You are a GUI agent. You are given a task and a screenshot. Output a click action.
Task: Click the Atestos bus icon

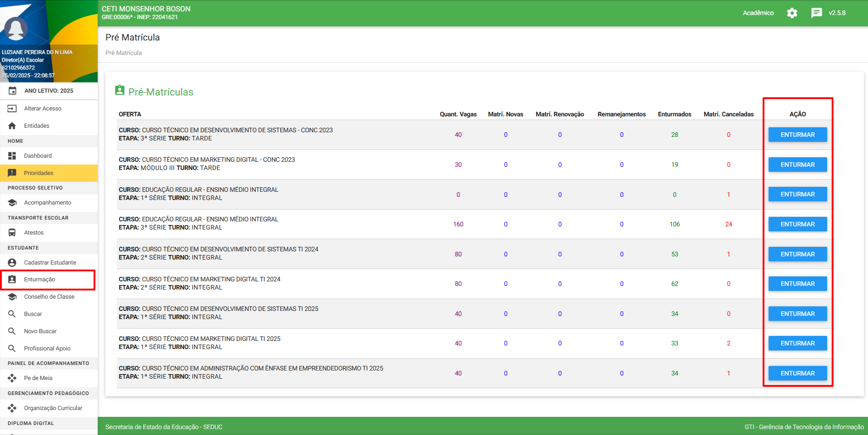[x=12, y=233]
